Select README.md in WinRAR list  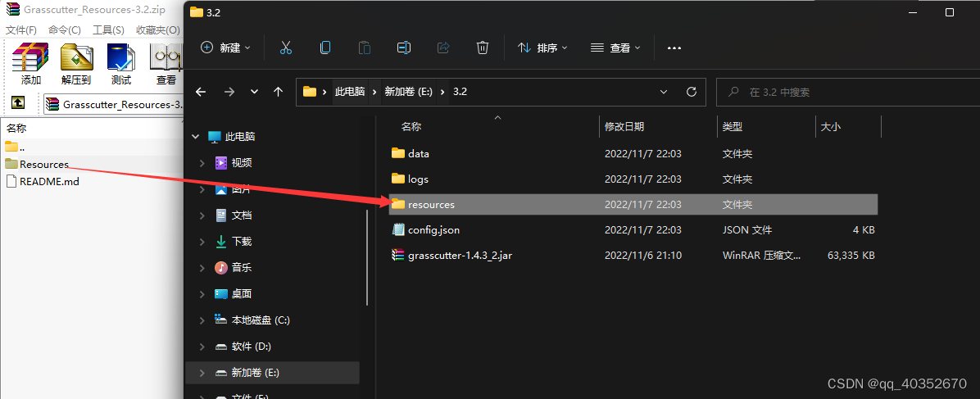point(42,181)
